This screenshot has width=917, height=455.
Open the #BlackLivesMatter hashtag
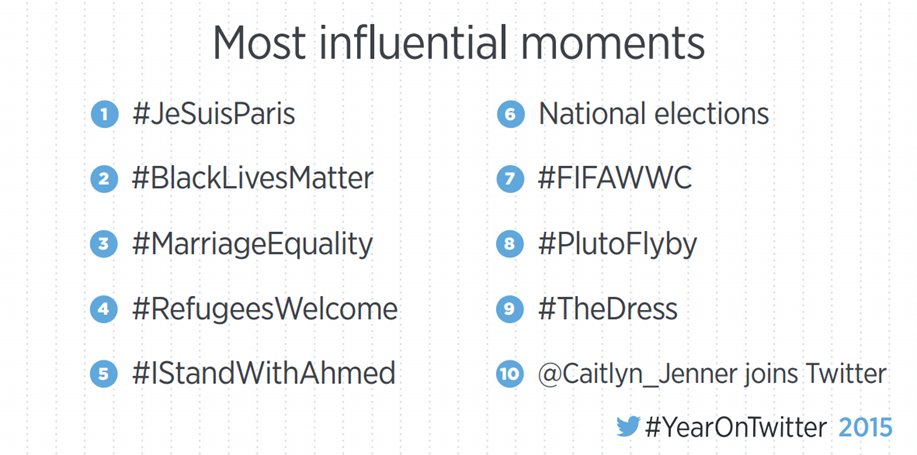point(252,179)
